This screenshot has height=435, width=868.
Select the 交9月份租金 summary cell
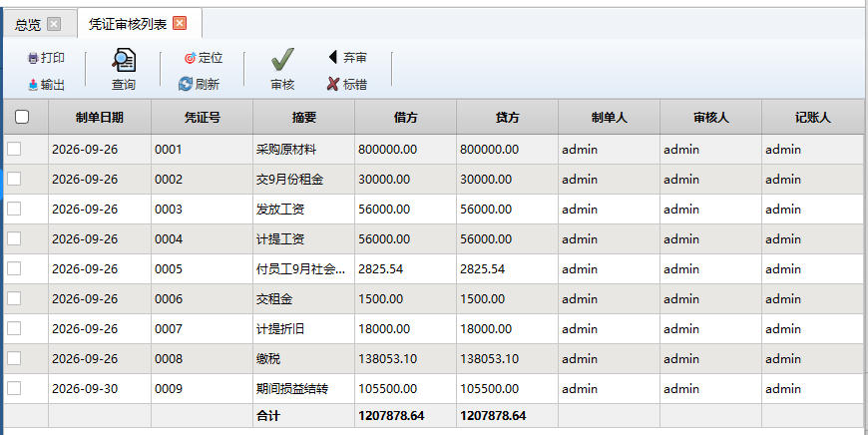pyautogui.click(x=304, y=180)
